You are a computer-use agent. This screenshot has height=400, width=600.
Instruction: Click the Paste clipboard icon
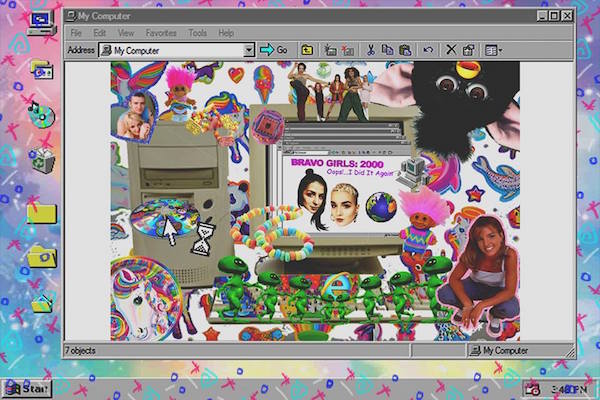pos(405,50)
